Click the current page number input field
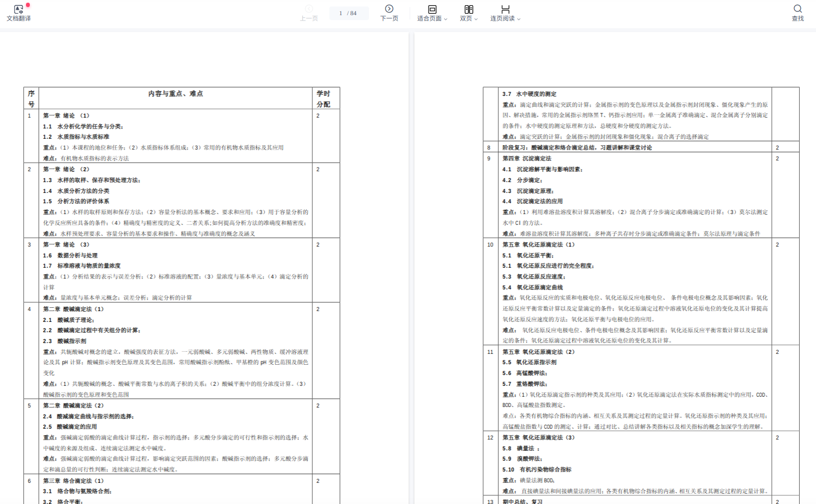816x504 pixels. [341, 13]
